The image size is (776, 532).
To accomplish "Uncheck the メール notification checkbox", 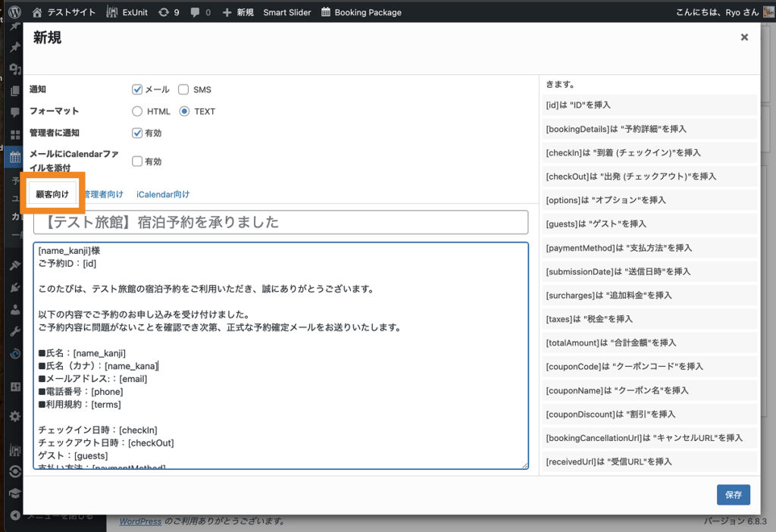I will pyautogui.click(x=137, y=89).
